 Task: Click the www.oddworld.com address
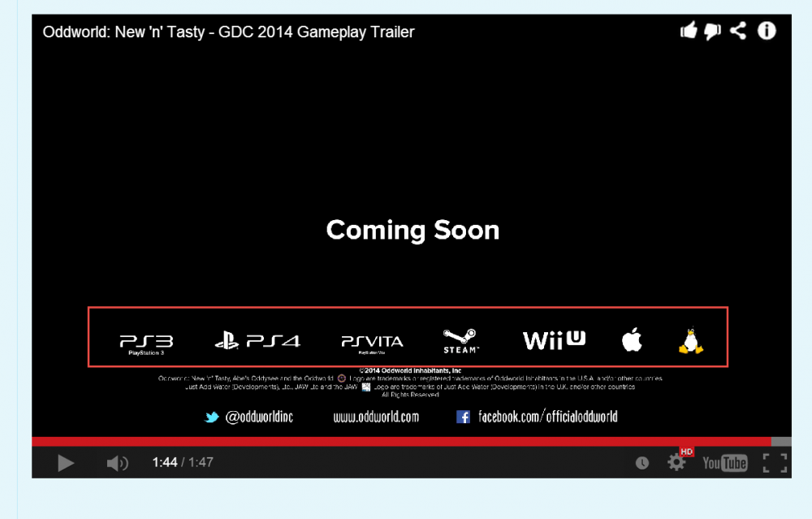376,417
